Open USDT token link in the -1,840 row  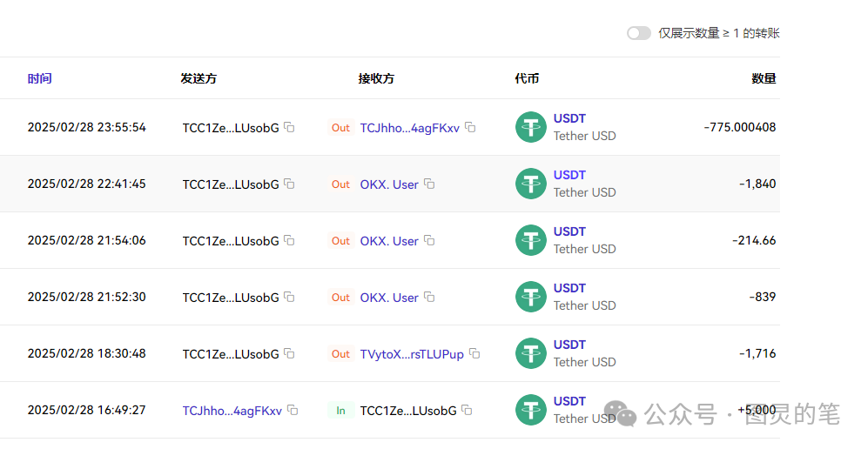click(x=569, y=175)
